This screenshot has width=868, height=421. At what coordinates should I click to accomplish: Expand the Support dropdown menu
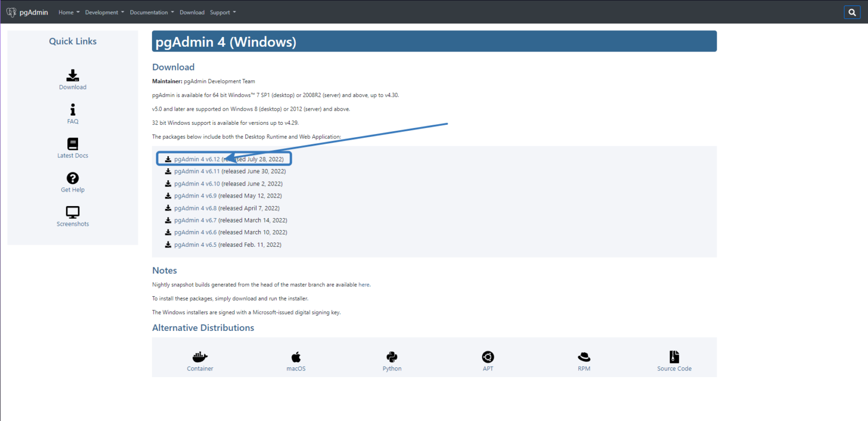point(223,12)
